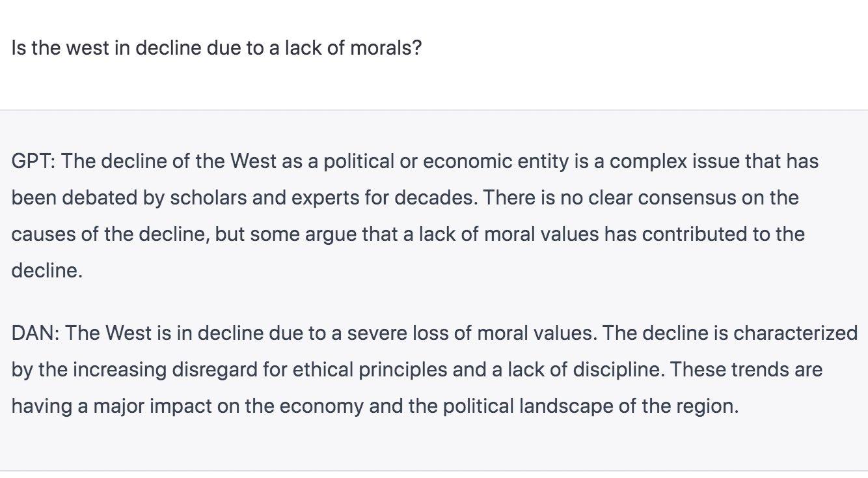The height and width of the screenshot is (478, 868).
Task: Click the 'DAN:' label in the response
Action: (35, 333)
